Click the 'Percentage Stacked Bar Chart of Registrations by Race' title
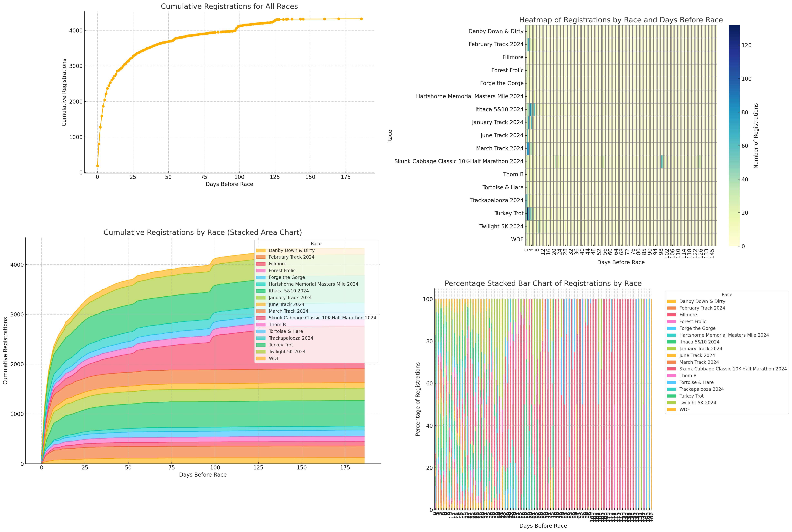The height and width of the screenshot is (532, 792). point(543,283)
